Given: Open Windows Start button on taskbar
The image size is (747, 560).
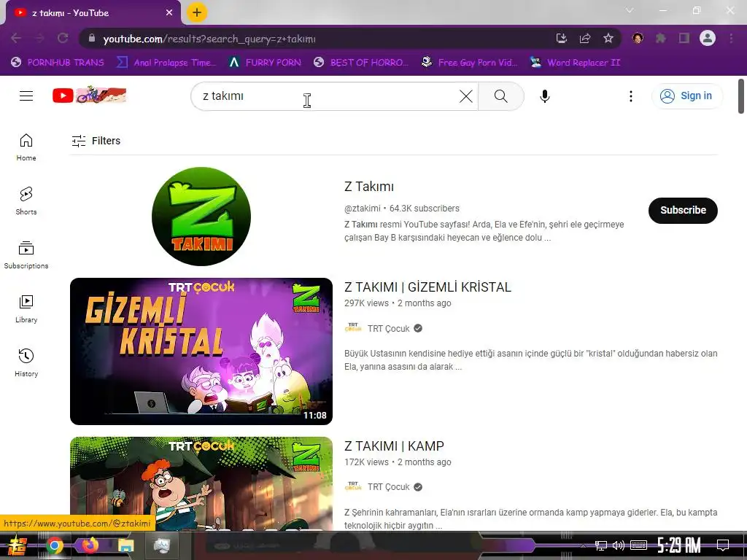Looking at the screenshot, I should 18,545.
